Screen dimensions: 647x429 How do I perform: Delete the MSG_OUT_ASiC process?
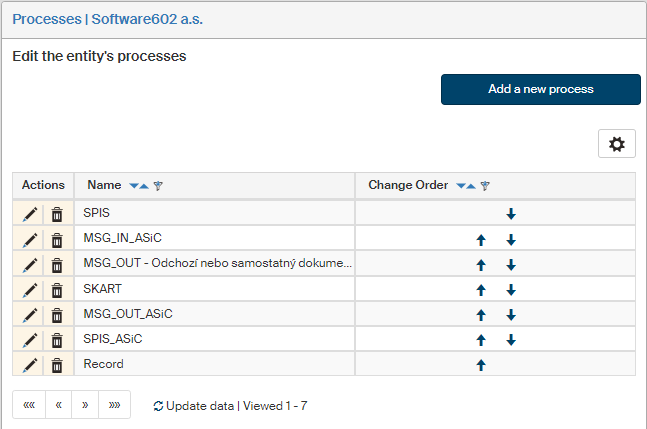pyautogui.click(x=57, y=314)
